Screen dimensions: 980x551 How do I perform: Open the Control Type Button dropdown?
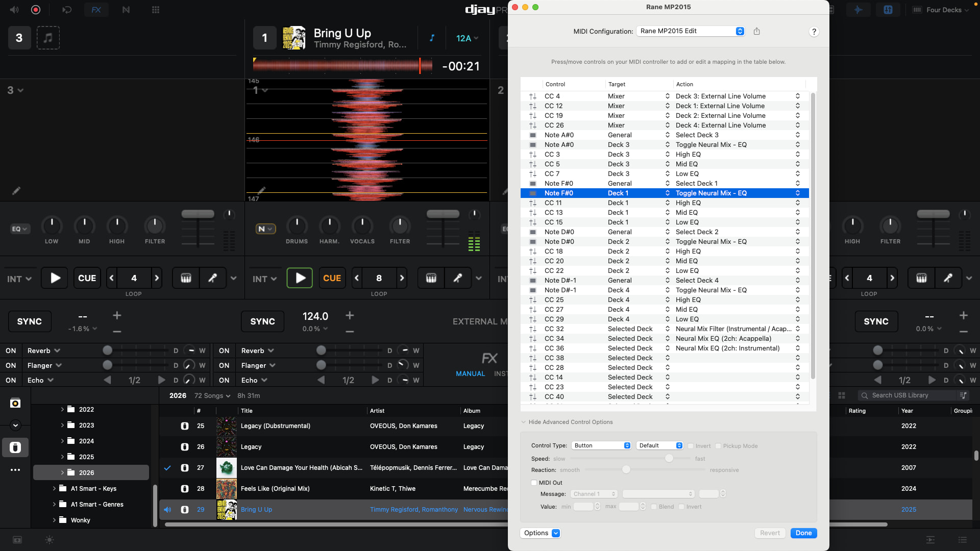601,445
